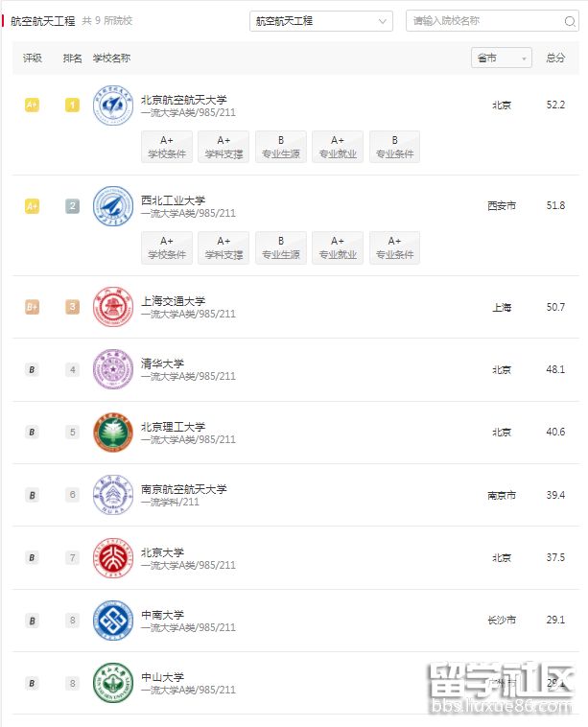Open 西北工业大学 logo
This screenshot has height=727, width=588.
click(112, 206)
